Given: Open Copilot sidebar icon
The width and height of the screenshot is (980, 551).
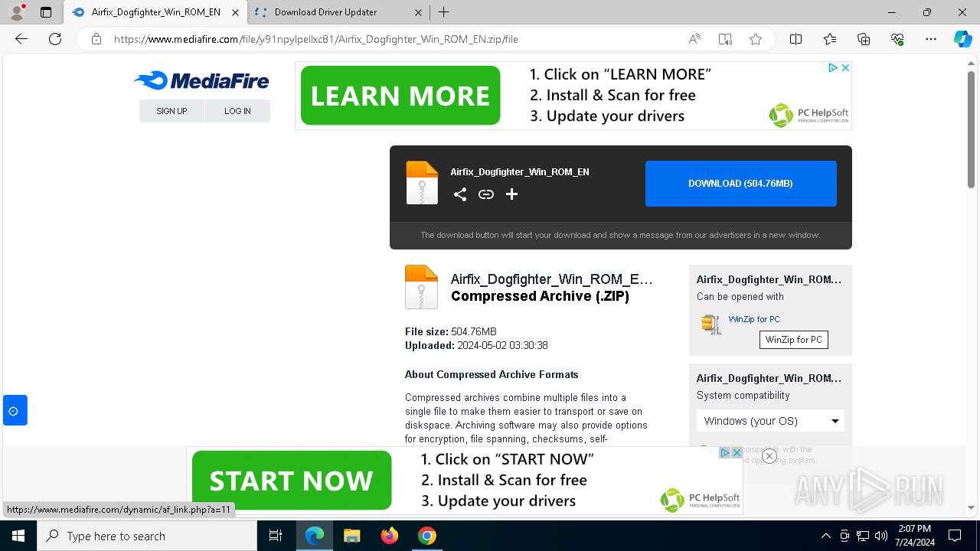Looking at the screenshot, I should point(963,39).
